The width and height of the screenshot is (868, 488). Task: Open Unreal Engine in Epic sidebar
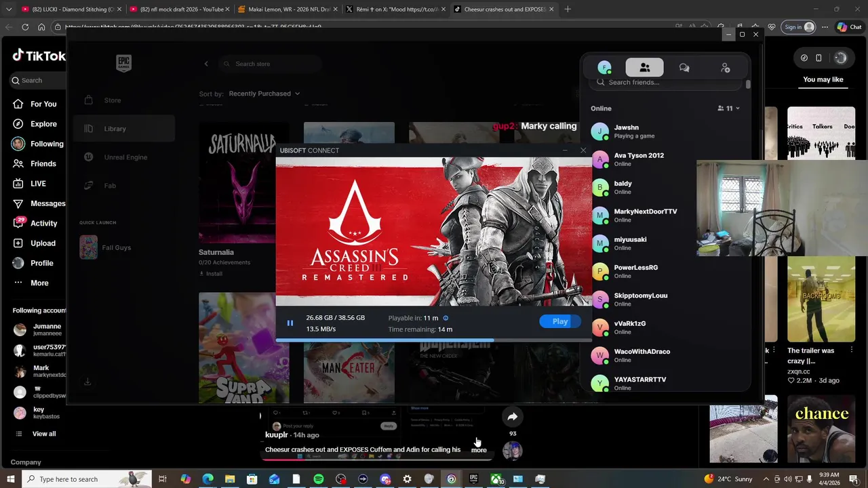[x=124, y=157]
